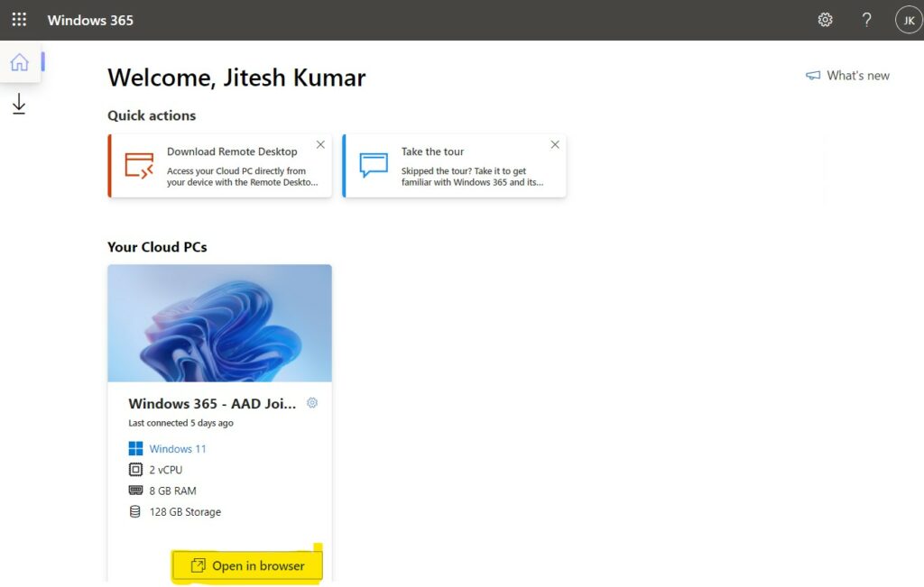Click the Windows 365 header title
The width and height of the screenshot is (924, 587).
pos(90,20)
